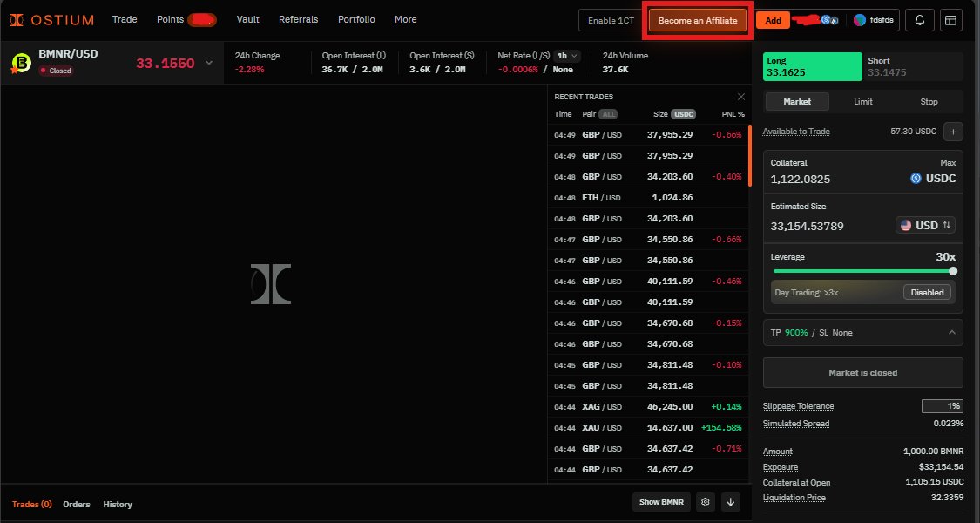Click the Amount label
This screenshot has height=523, width=980.
pos(778,452)
